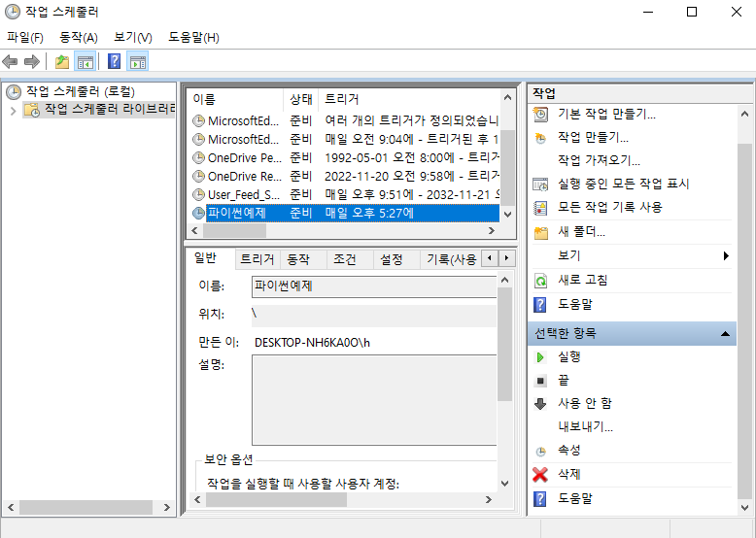Viewport: 756px width, 538px height.
Task: Select the OneDrive Pe... task row
Action: [345, 157]
